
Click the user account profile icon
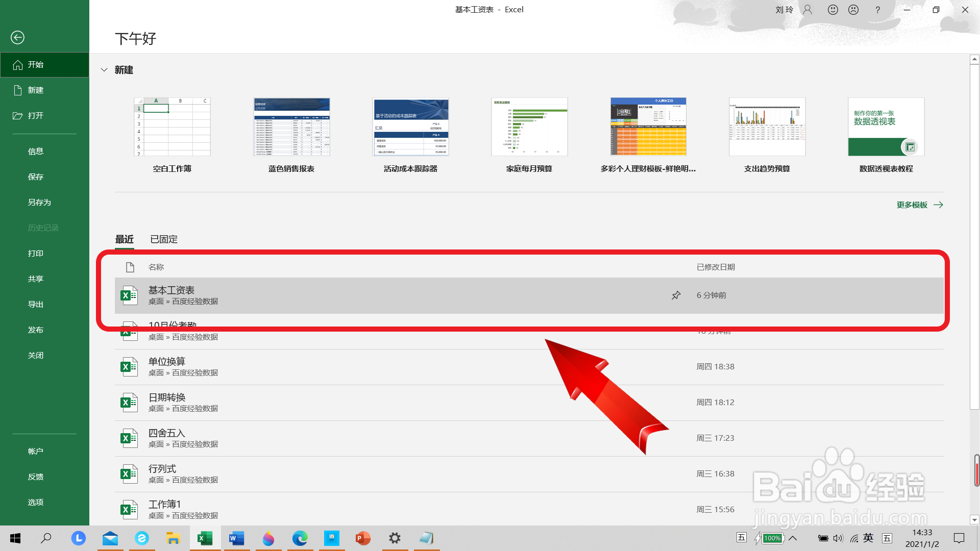pyautogui.click(x=807, y=10)
